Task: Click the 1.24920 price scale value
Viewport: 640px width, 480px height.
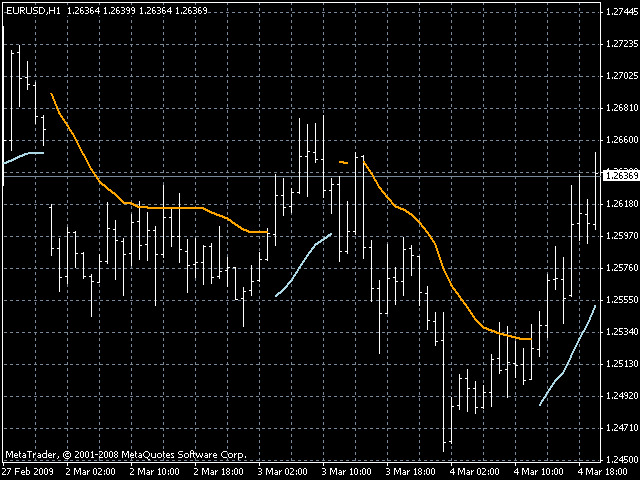Action: click(x=622, y=396)
